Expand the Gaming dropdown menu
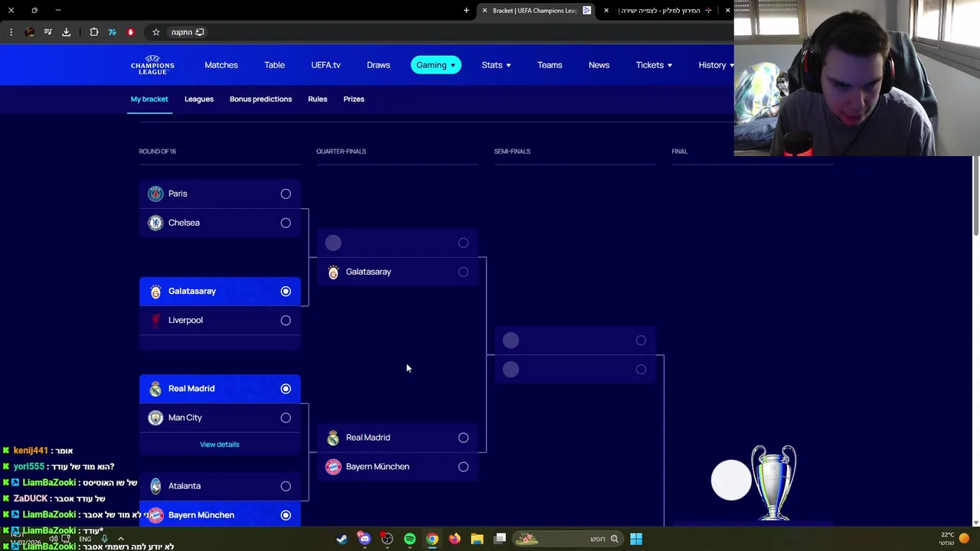 (x=436, y=65)
